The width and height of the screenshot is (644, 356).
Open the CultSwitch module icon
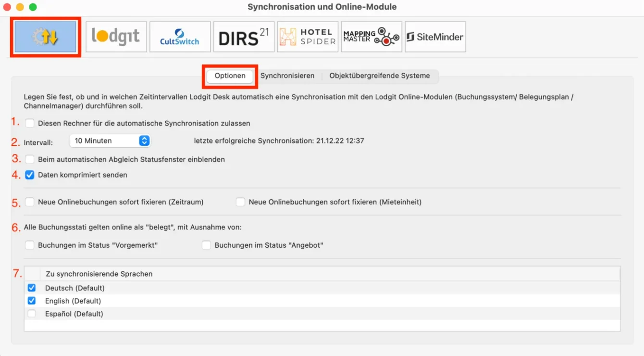pos(180,37)
